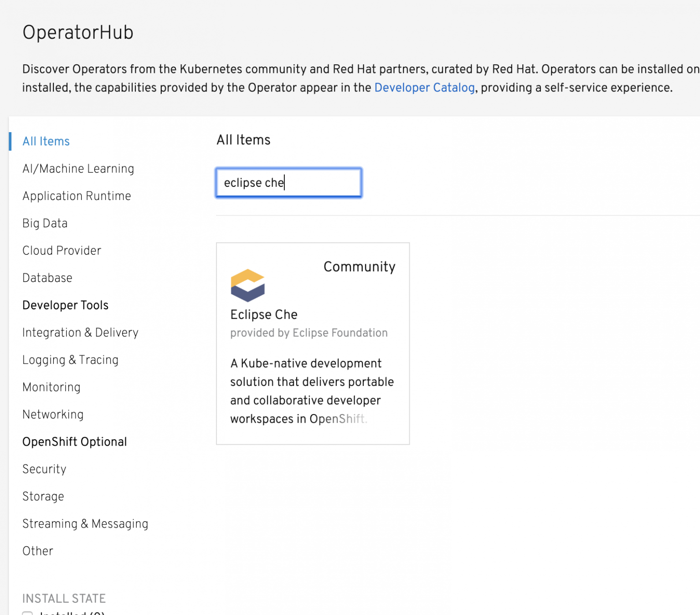Select the Developer Tools category
The image size is (700, 615).
coord(65,305)
